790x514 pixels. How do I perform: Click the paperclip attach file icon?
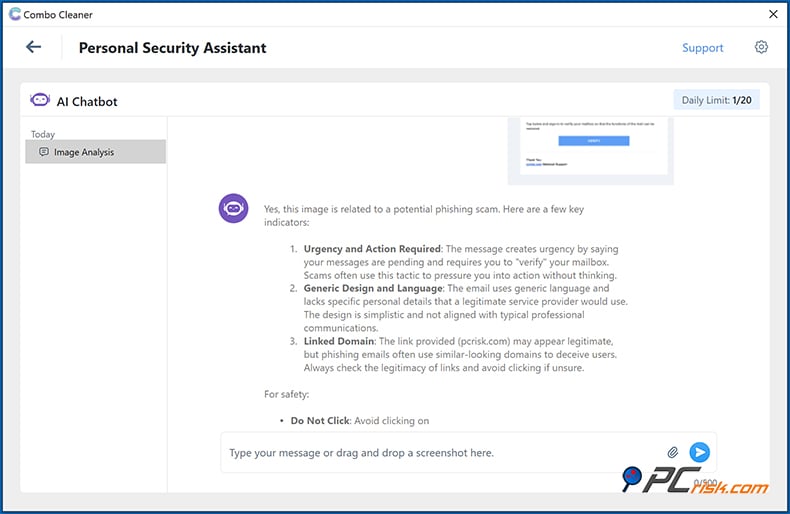tap(673, 453)
